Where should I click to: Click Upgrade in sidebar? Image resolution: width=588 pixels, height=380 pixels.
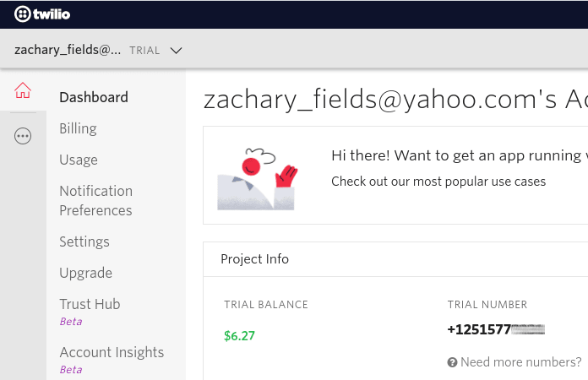click(x=85, y=273)
